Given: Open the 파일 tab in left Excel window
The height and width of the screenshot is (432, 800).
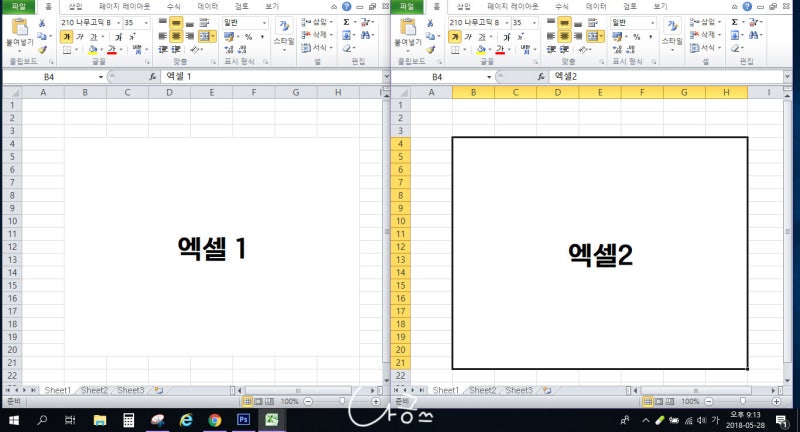Looking at the screenshot, I should 18,6.
